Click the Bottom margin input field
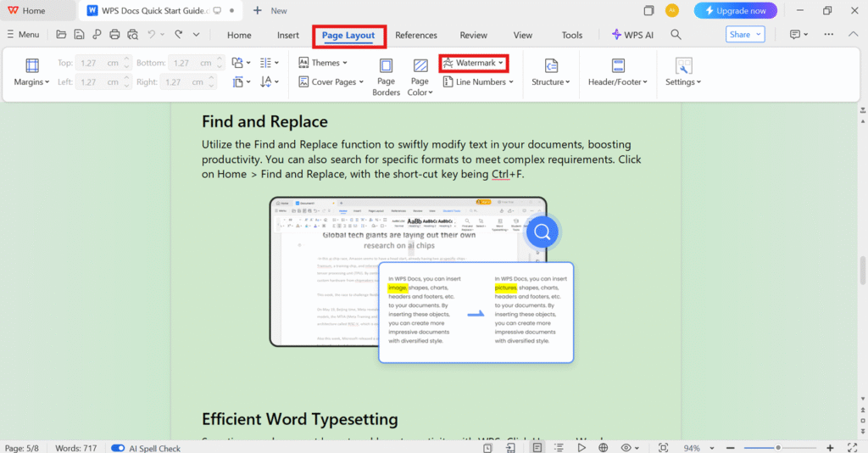Screen dimensions: 868x453 pyautogui.click(x=197, y=63)
